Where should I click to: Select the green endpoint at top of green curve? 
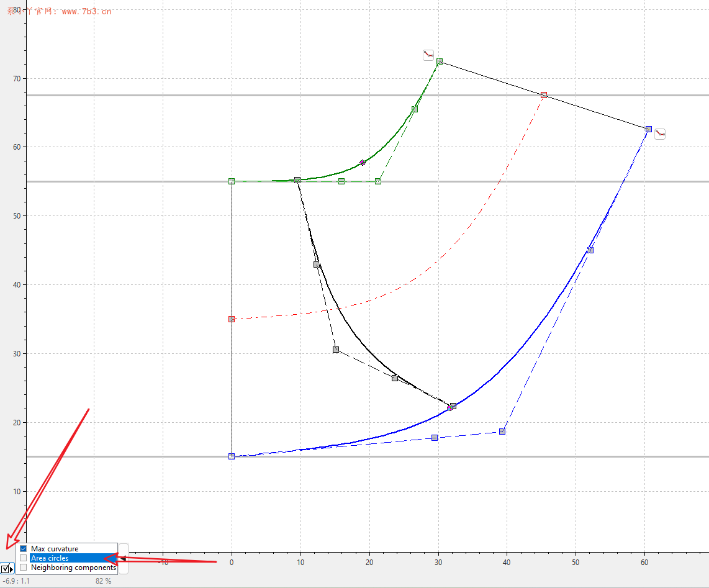[x=440, y=61]
